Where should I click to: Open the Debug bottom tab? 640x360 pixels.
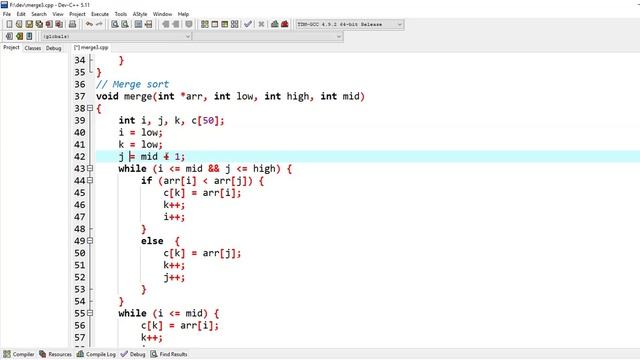(x=133, y=354)
